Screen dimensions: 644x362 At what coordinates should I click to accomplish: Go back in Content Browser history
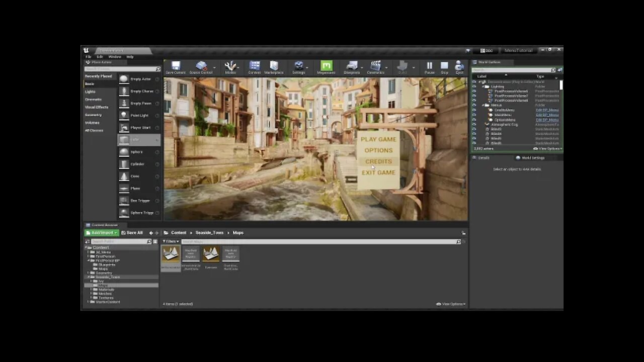point(151,233)
